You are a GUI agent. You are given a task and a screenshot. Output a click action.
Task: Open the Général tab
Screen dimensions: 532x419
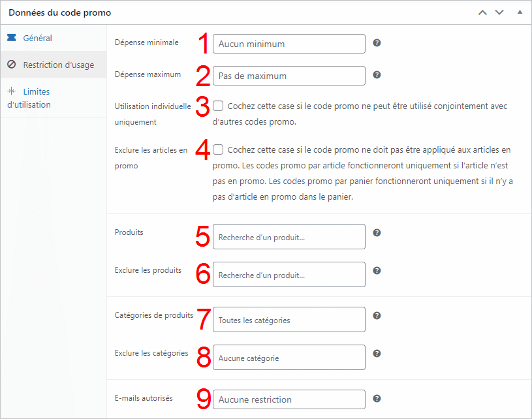(37, 39)
